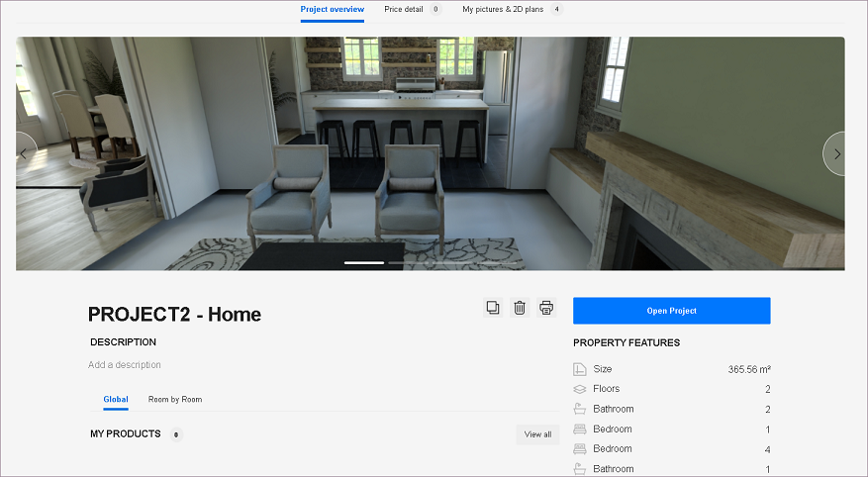Switch to the Price detail tab
This screenshot has height=477, width=868.
pyautogui.click(x=404, y=10)
